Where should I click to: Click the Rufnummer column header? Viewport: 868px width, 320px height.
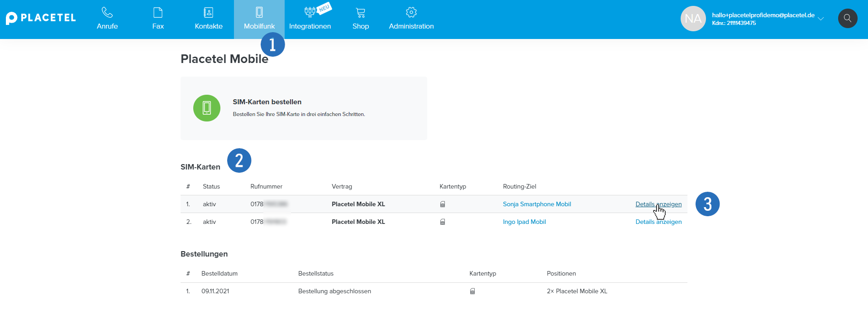coord(266,187)
